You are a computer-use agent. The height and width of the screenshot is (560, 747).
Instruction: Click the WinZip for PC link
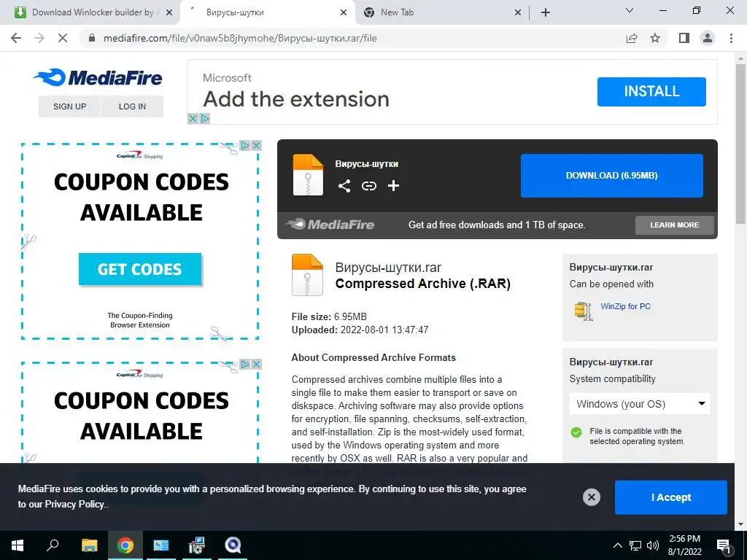click(625, 306)
